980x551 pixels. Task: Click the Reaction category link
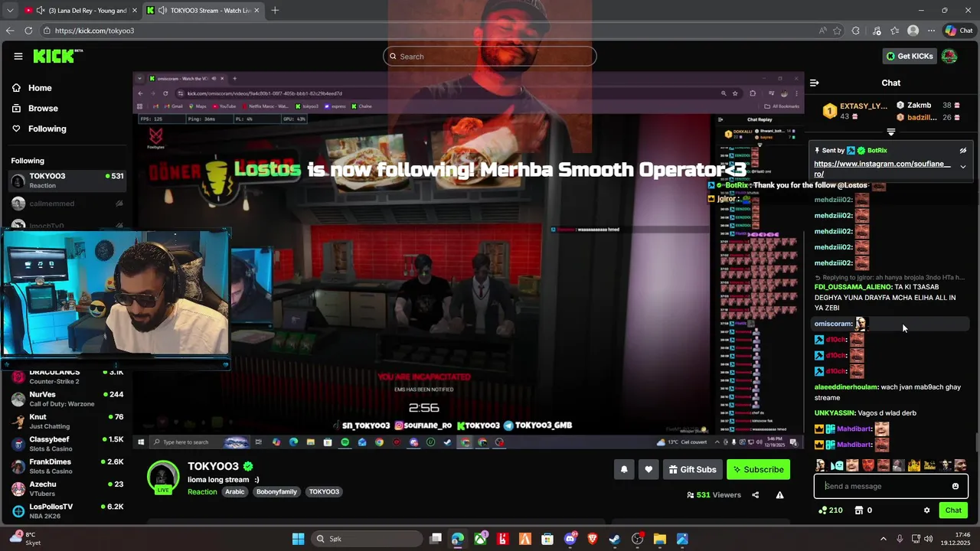point(202,491)
